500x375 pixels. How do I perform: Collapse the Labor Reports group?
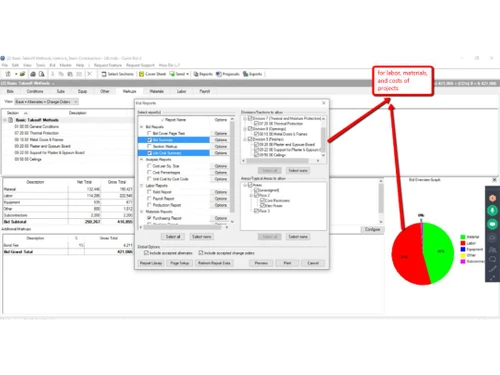click(x=142, y=185)
